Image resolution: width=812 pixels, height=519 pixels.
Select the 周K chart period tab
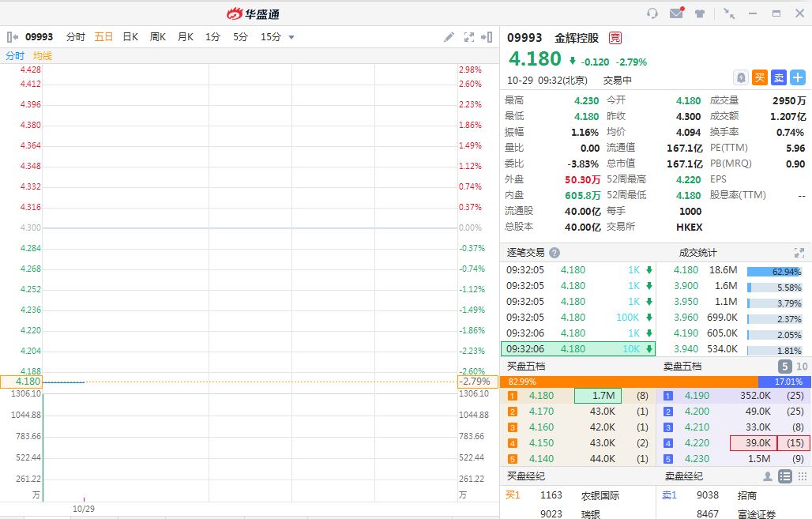point(158,37)
